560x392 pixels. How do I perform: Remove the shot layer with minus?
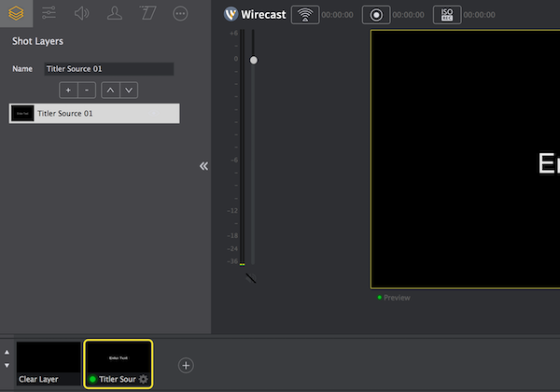[x=86, y=90]
